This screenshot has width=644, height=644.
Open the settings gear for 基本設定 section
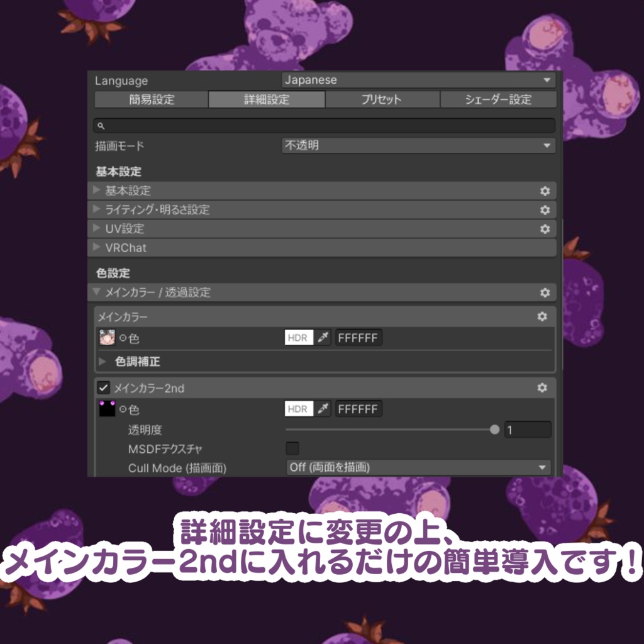click(546, 191)
